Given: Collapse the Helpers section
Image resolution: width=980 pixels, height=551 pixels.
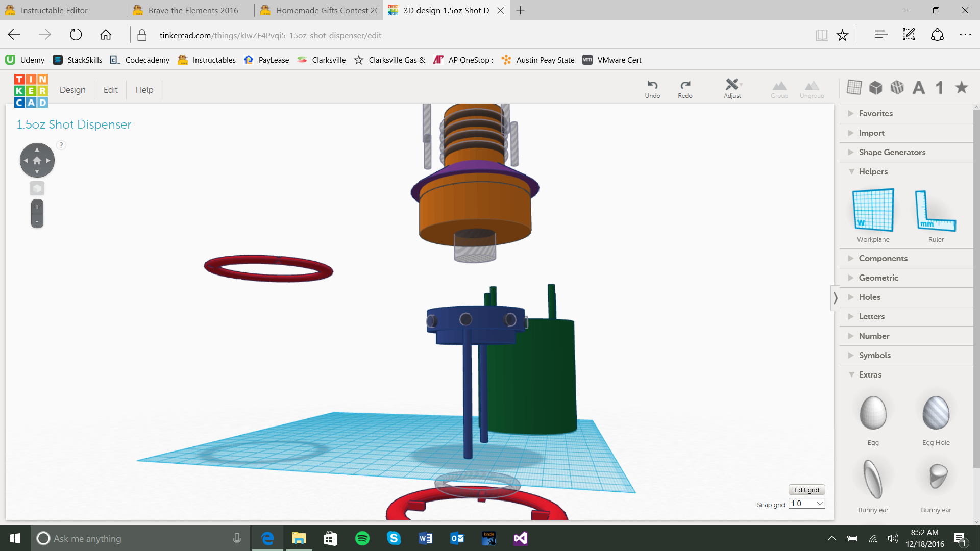Looking at the screenshot, I should coord(873,171).
